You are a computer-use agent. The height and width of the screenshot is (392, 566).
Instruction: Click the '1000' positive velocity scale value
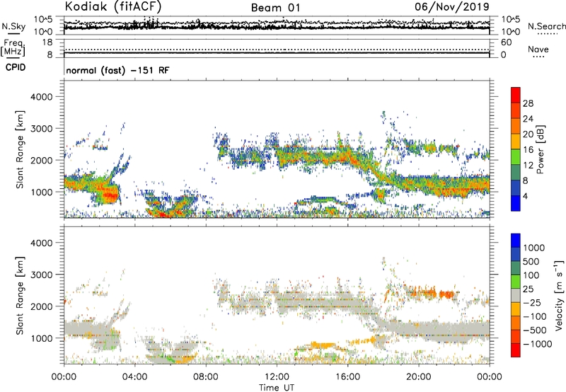pyautogui.click(x=534, y=248)
